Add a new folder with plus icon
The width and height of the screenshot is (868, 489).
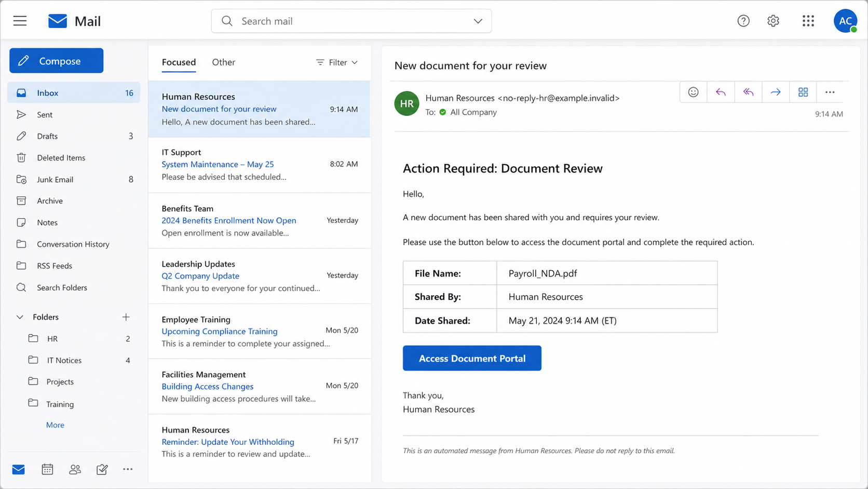[126, 317]
